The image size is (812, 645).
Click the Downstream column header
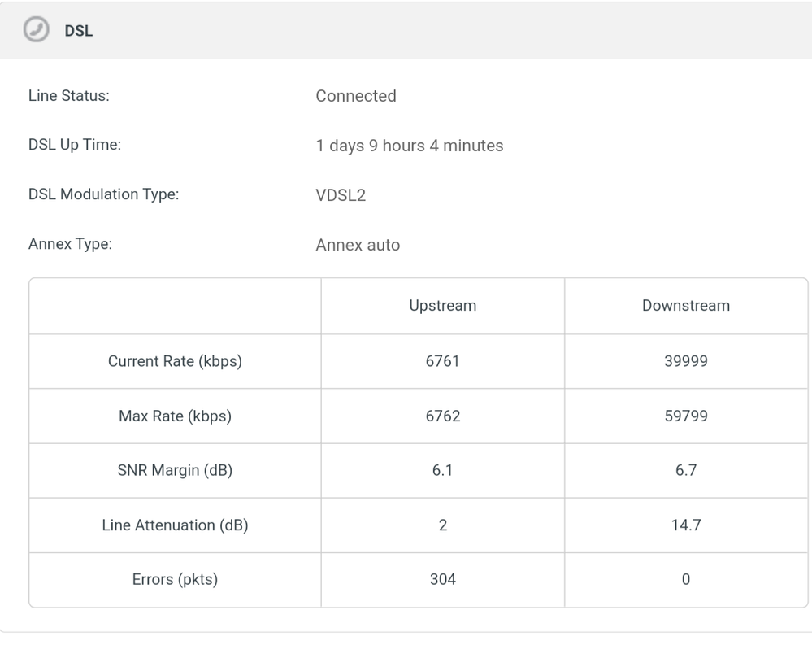[686, 306]
